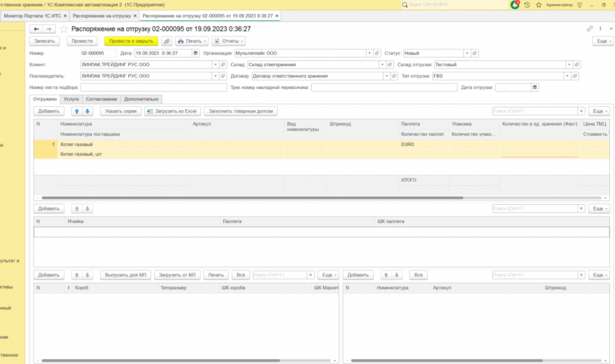Open Клиент record with open button

[223, 64]
